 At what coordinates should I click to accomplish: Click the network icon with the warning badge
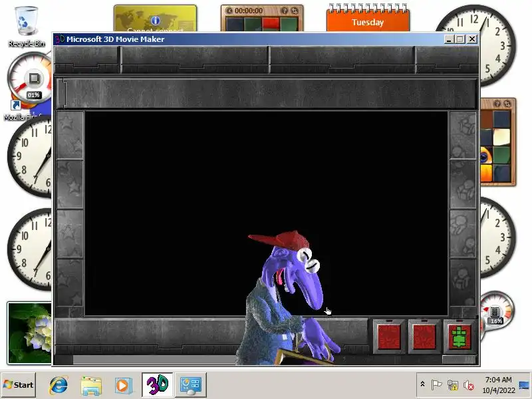click(453, 385)
